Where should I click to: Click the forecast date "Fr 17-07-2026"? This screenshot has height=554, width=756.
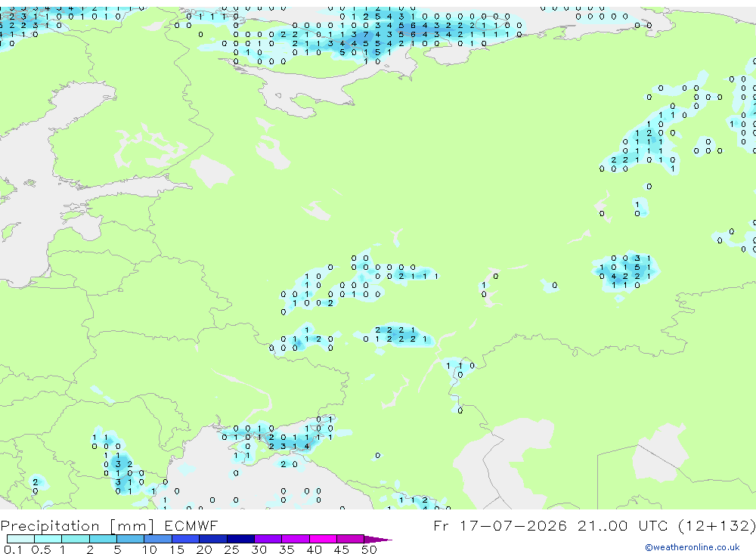(x=500, y=525)
